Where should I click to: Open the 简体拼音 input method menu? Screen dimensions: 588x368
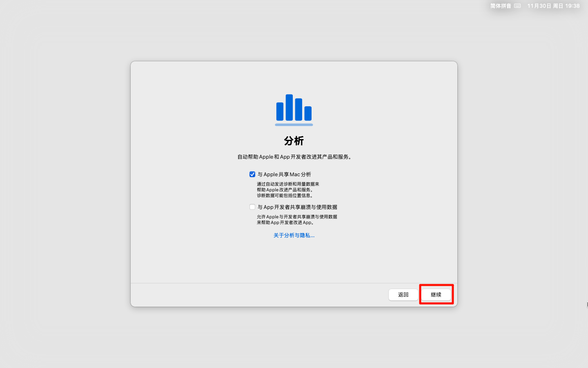pos(501,6)
